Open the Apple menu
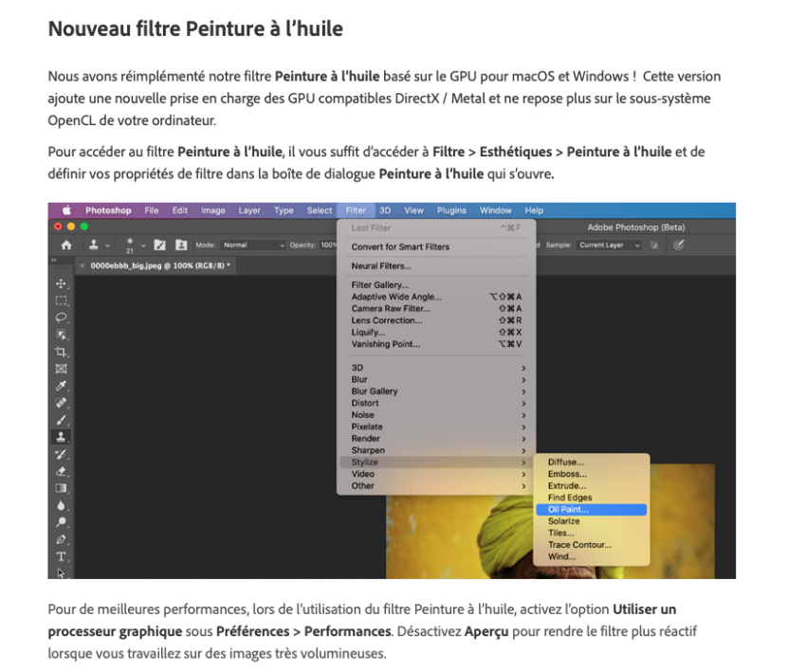 point(66,210)
